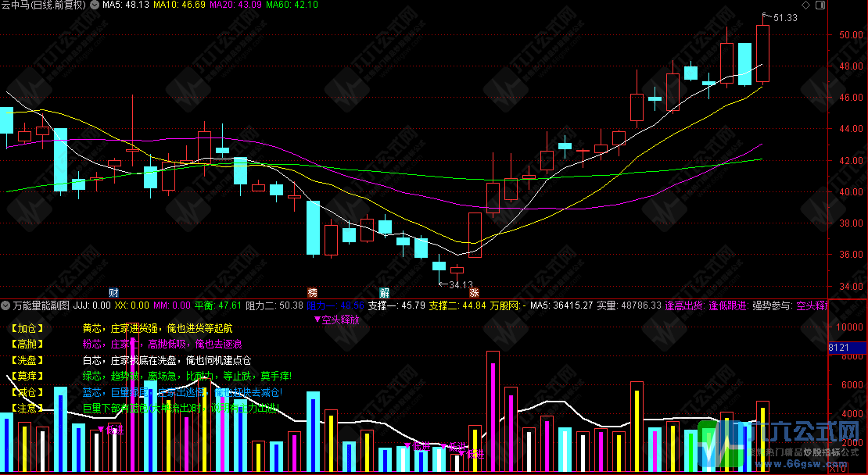
Task: Select the MA5: 48.13 label in main chart header
Action: pyautogui.click(x=126, y=5)
